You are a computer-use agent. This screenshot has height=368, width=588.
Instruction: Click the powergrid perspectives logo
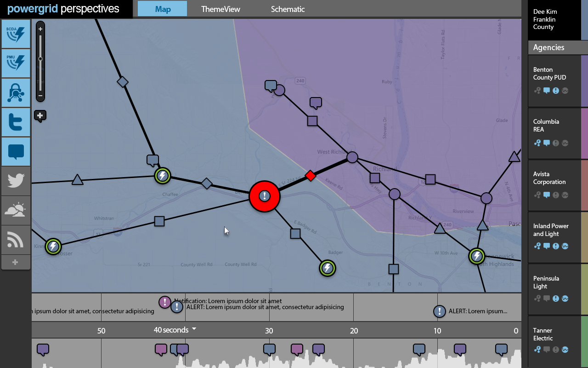pyautogui.click(x=63, y=8)
